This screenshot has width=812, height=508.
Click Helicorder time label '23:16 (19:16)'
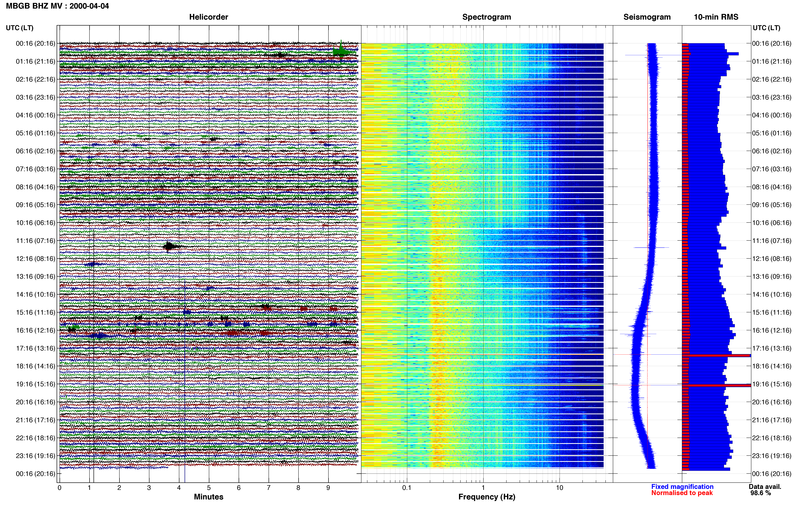point(36,456)
